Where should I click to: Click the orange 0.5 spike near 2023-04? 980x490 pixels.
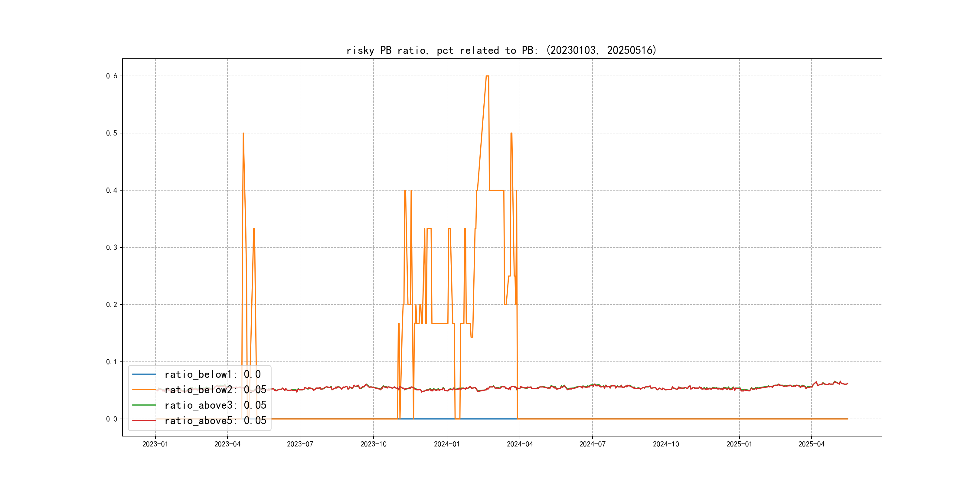243,134
